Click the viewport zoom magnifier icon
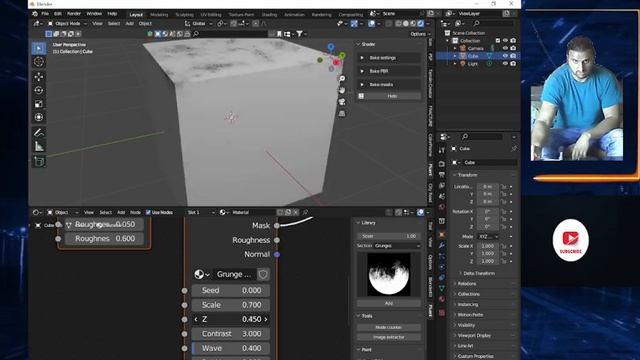 (342, 78)
